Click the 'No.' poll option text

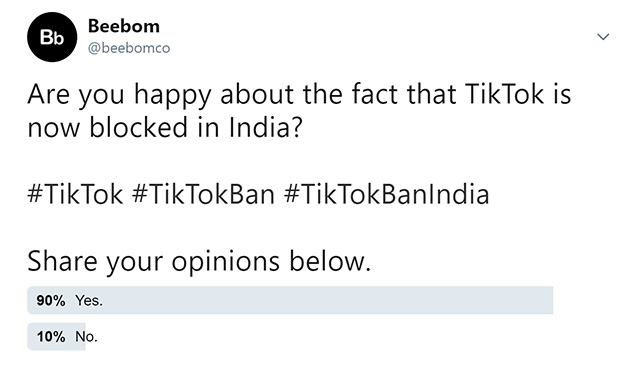pyautogui.click(x=86, y=337)
